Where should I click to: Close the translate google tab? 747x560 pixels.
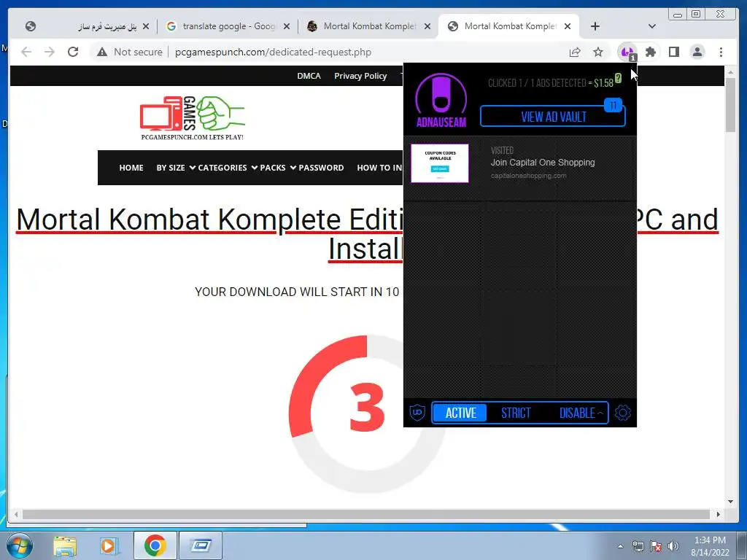coord(286,26)
